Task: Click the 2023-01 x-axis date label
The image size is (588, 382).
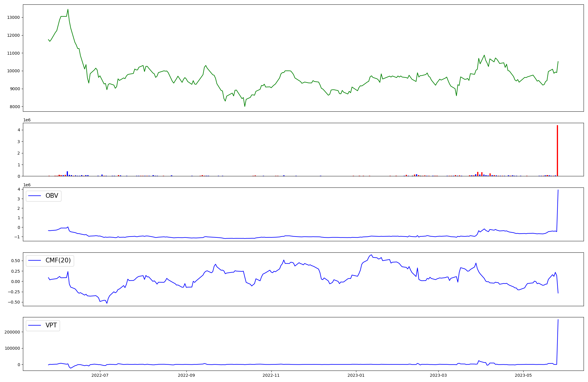Action: click(356, 375)
